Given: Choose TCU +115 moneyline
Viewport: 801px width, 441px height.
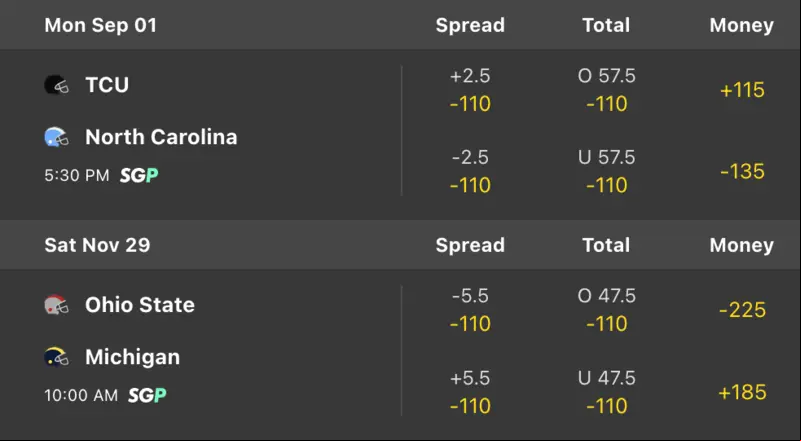Looking at the screenshot, I should point(742,90).
